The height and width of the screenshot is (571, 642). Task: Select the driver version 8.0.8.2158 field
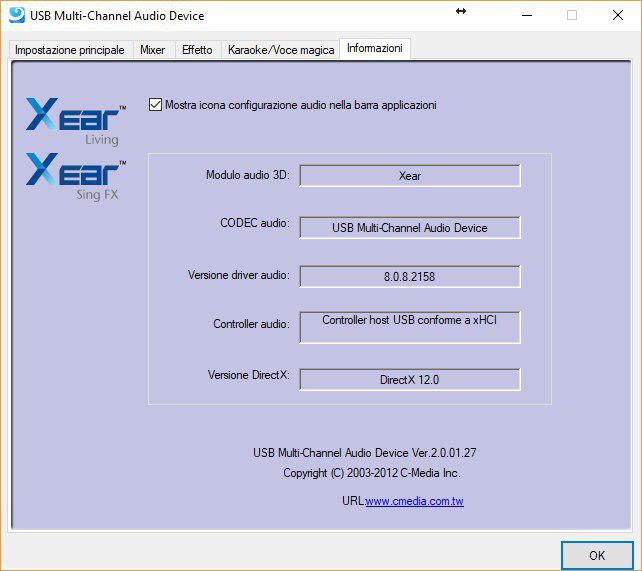[410, 277]
